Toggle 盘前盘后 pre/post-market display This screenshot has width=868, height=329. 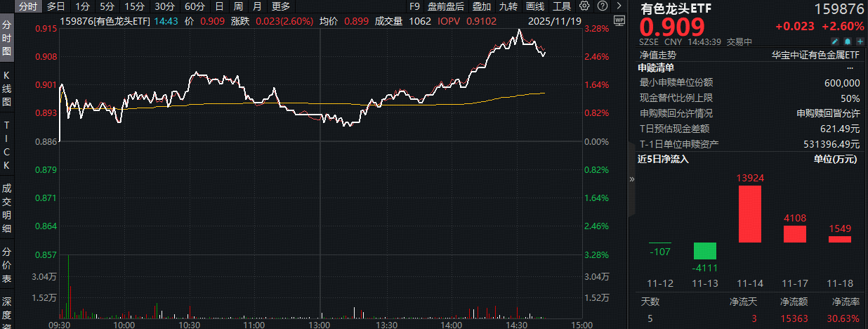click(445, 6)
